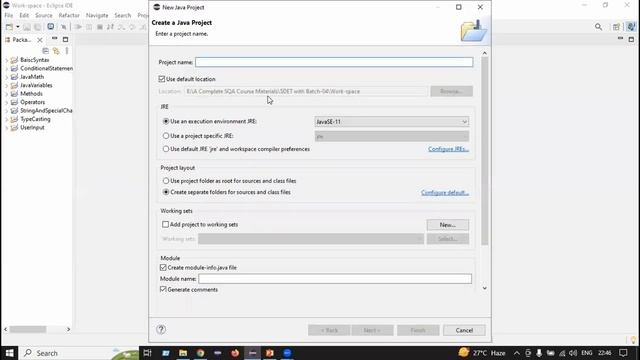Click the dialog vertical scrollbar
The height and width of the screenshot is (360, 640).
(x=484, y=151)
